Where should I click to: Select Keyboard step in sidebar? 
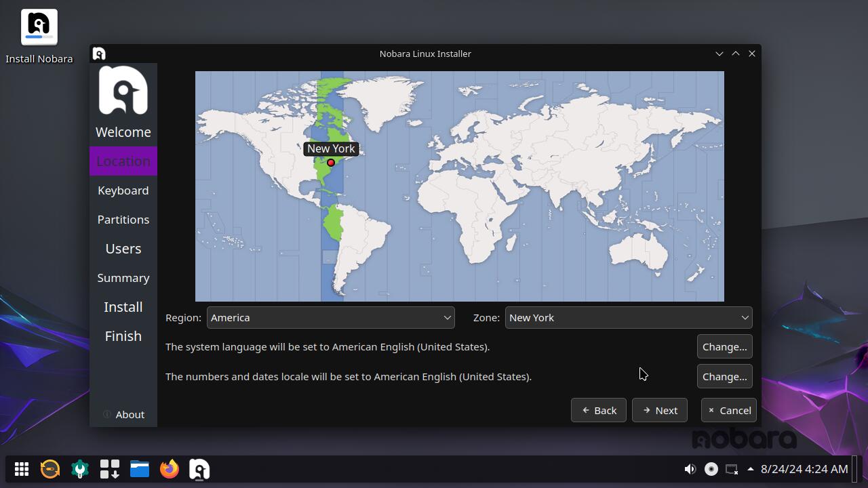[123, 190]
